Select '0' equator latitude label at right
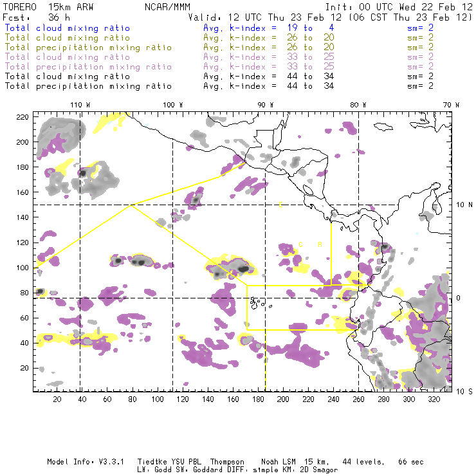 click(x=459, y=298)
